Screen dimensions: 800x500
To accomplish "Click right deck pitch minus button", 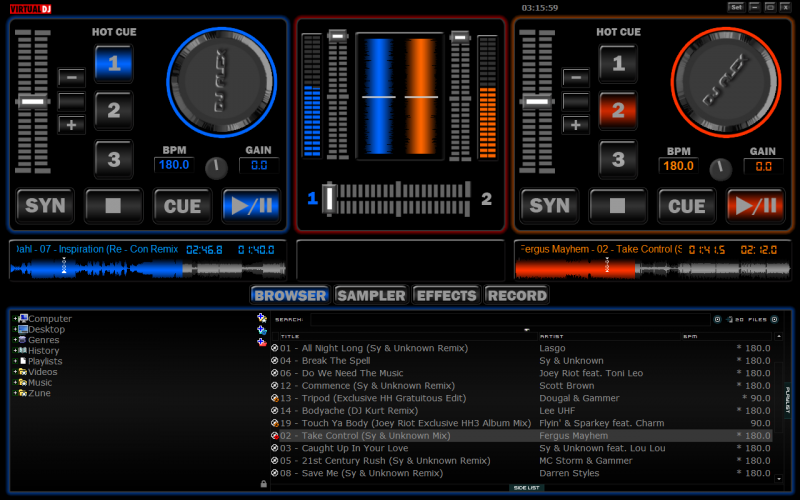I will 576,78.
